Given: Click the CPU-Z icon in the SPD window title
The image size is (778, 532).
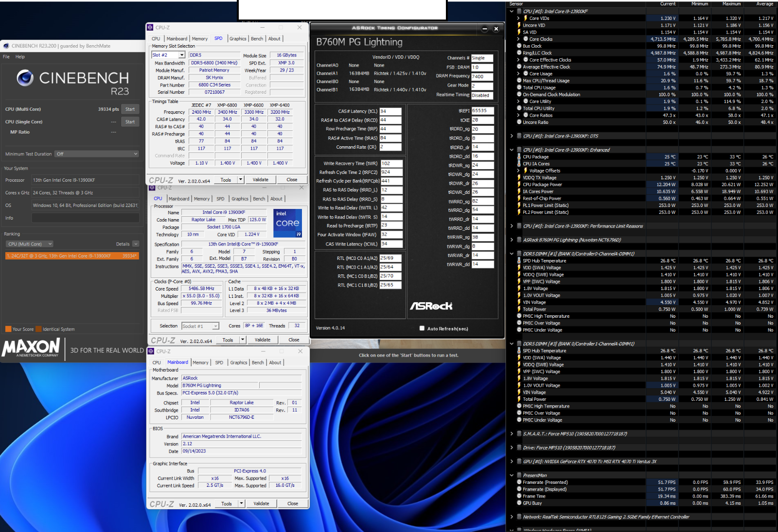Looking at the screenshot, I should point(150,27).
